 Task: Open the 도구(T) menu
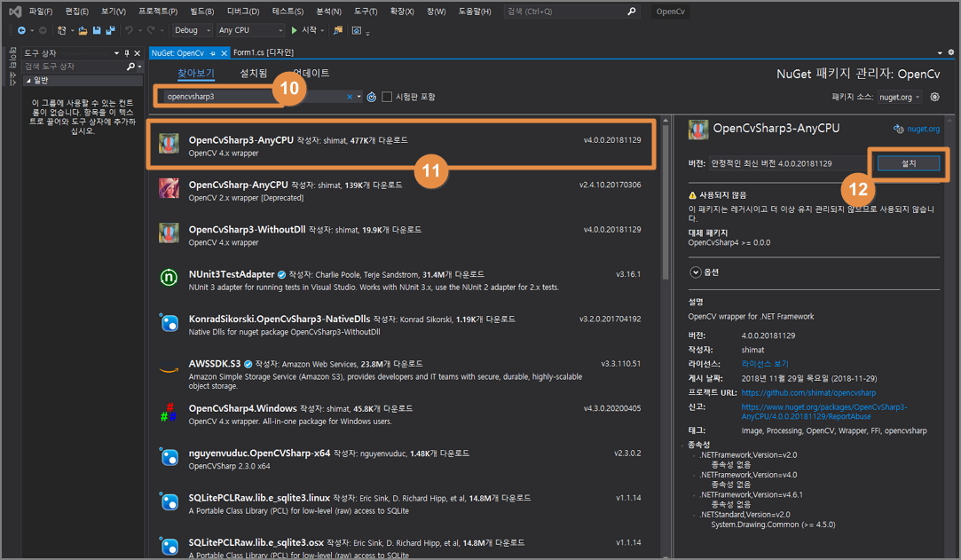click(x=366, y=11)
